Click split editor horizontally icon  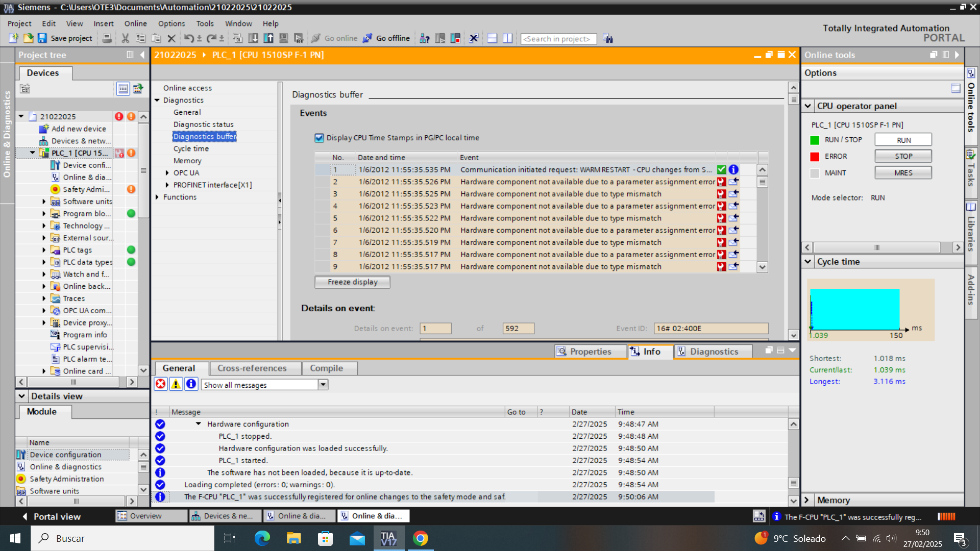pos(492,38)
